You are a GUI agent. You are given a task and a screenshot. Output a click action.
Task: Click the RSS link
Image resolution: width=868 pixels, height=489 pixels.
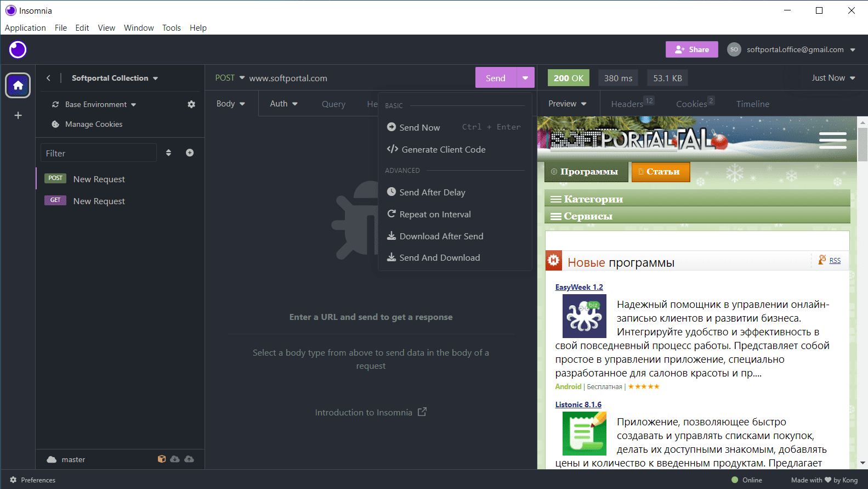(835, 261)
